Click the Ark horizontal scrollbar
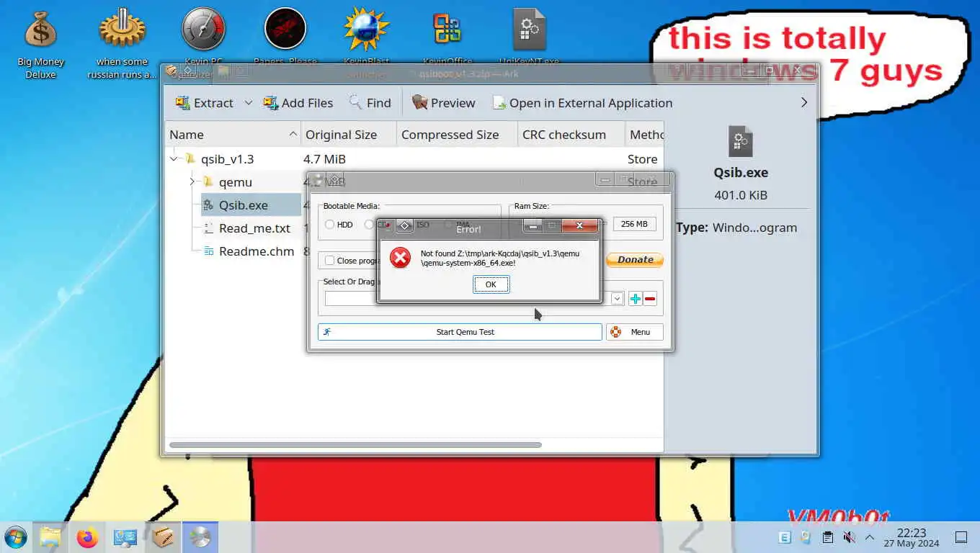 355,445
